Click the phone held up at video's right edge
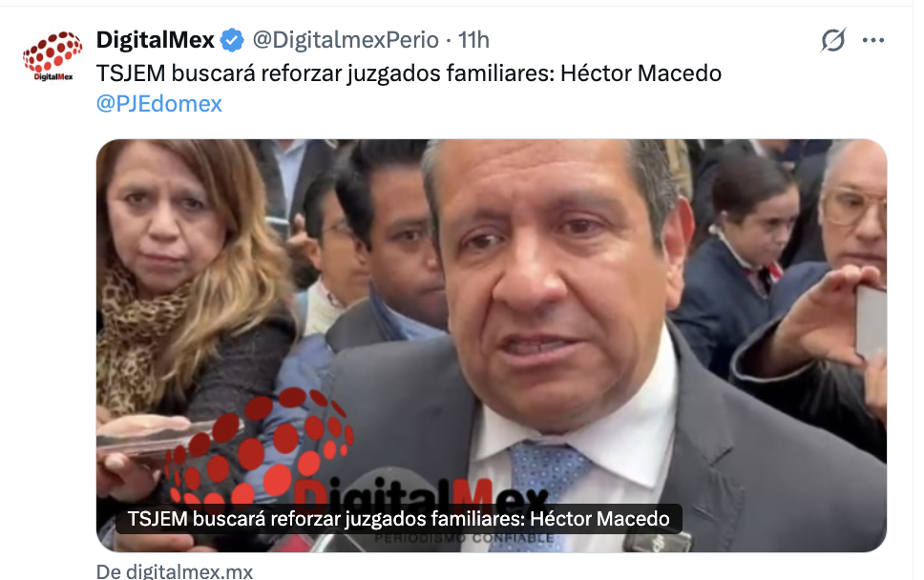The width and height of the screenshot is (924, 580). tap(871, 321)
